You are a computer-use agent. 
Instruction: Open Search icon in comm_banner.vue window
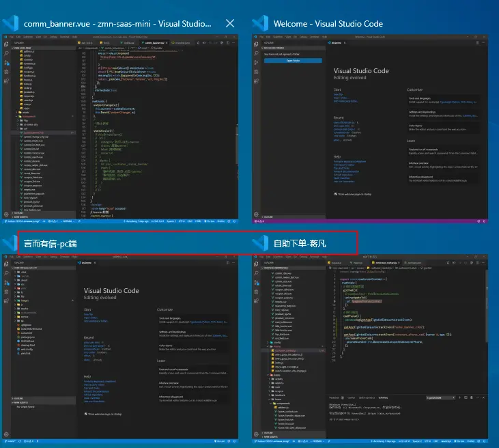6,53
